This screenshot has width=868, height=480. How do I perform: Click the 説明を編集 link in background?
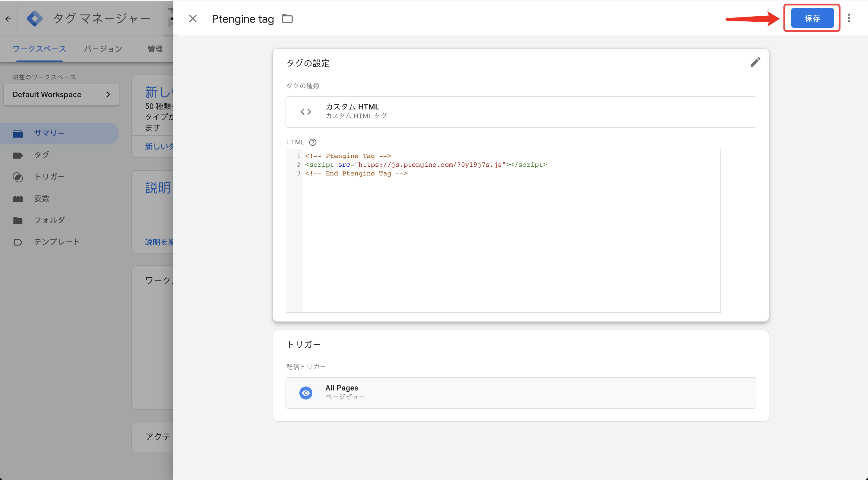point(159,242)
